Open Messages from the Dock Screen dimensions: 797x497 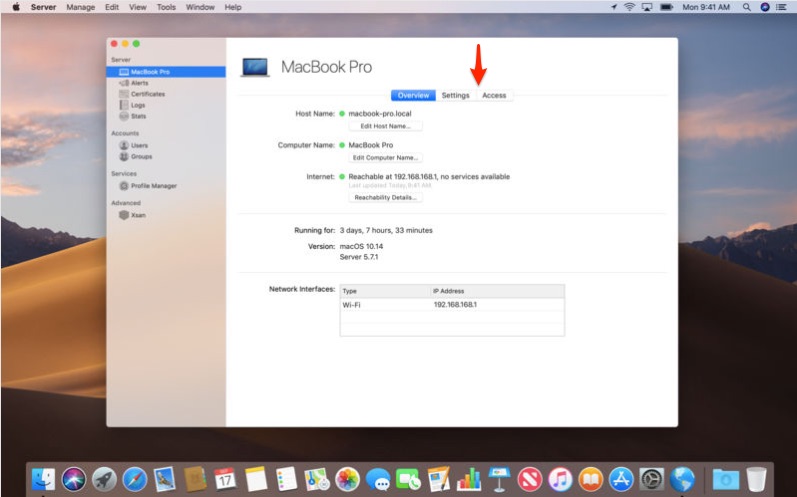point(378,479)
